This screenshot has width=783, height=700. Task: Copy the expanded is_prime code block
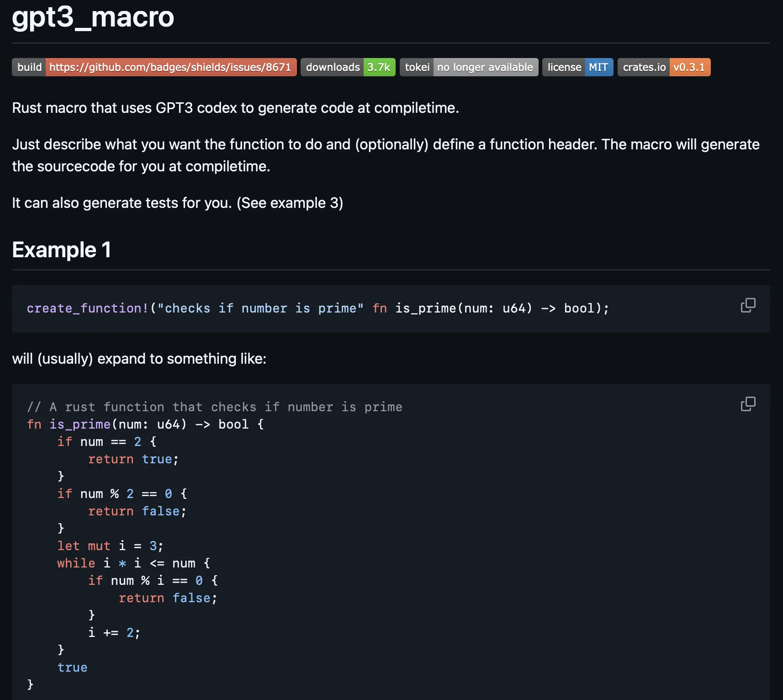point(748,404)
